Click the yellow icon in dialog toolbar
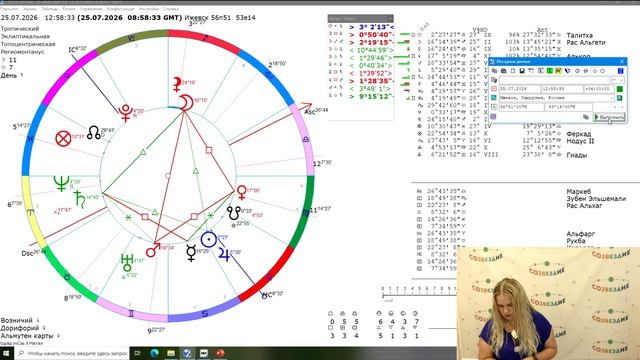Image resolution: width=640 pixels, height=360 pixels. click(558, 71)
